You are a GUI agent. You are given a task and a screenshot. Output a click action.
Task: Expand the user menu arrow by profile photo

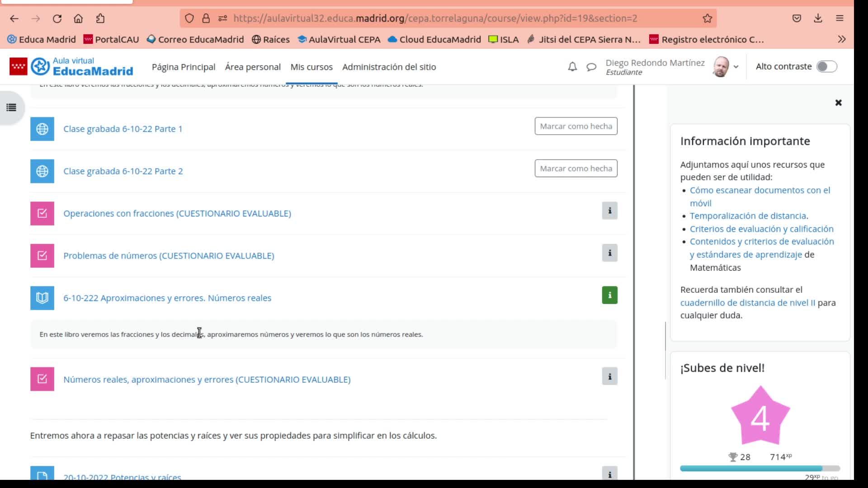[x=736, y=67]
